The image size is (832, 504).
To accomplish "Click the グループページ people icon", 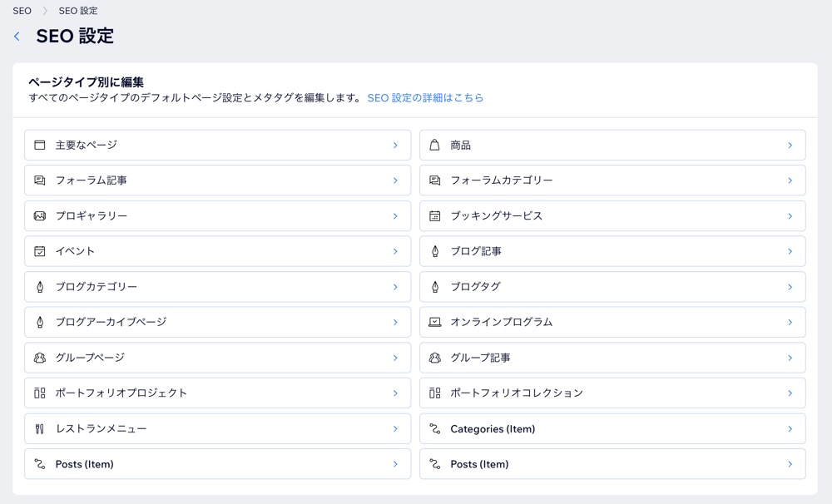I will click(x=40, y=358).
